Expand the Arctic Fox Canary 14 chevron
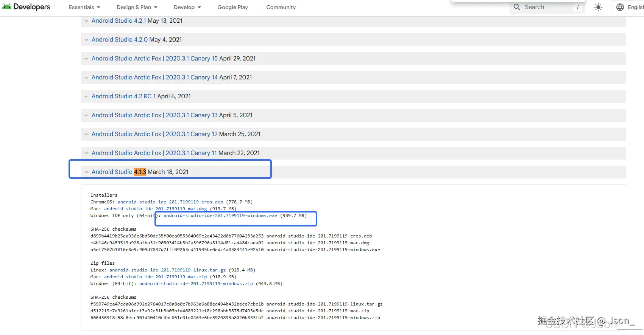Image resolution: width=644 pixels, height=335 pixels. click(x=86, y=78)
